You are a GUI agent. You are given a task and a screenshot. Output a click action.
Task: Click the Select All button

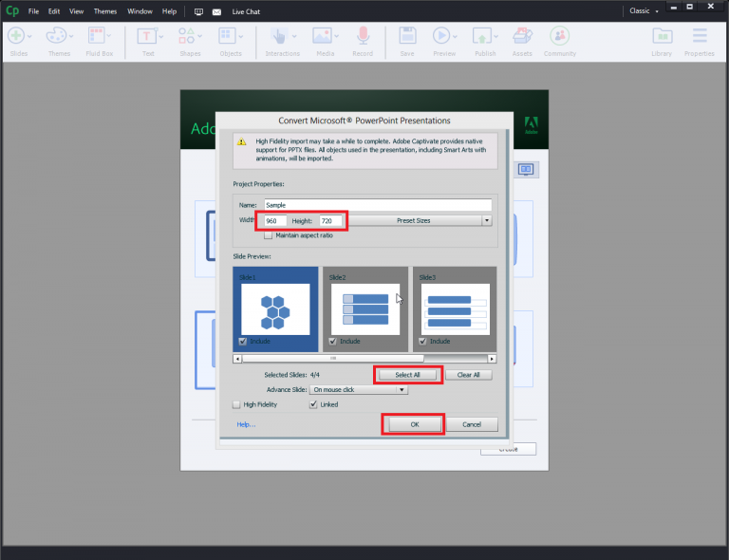coord(408,375)
